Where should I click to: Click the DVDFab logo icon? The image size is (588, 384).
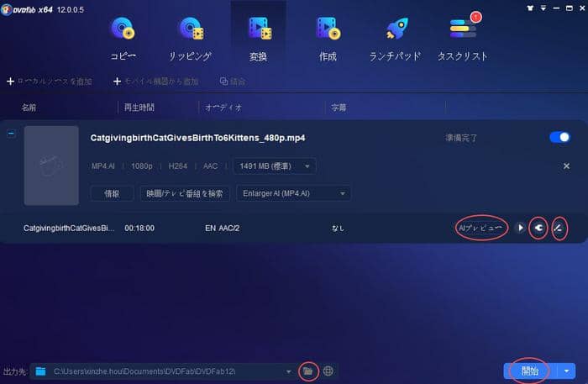(6, 9)
